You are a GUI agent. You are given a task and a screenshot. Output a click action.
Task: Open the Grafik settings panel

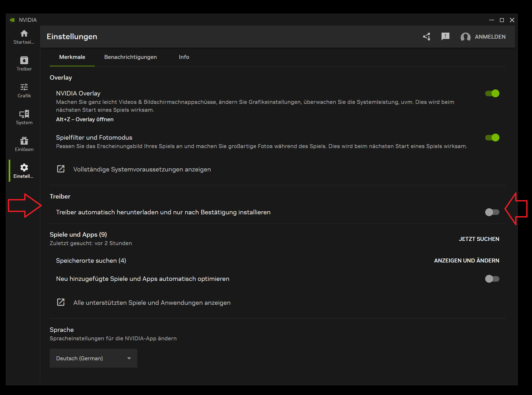tap(24, 90)
